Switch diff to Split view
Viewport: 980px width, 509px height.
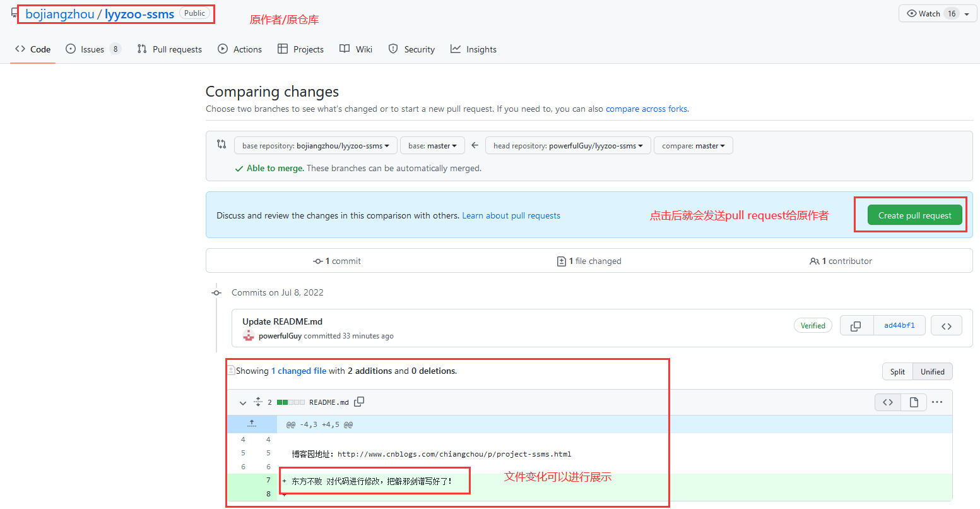pyautogui.click(x=897, y=371)
